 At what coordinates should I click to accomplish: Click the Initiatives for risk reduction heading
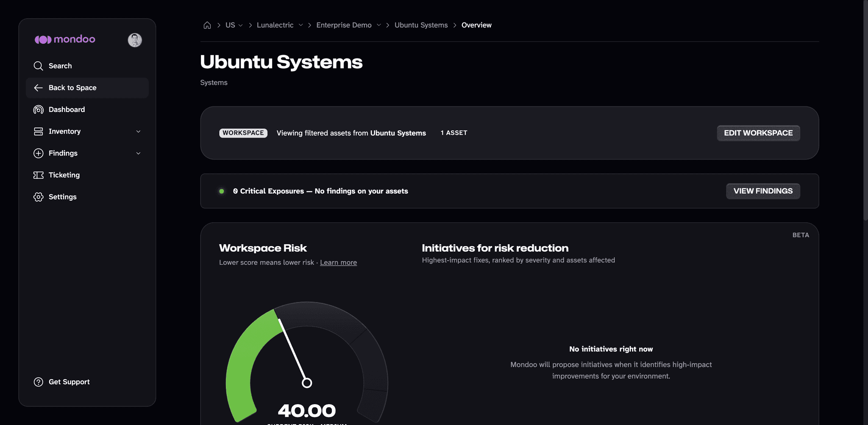point(495,248)
